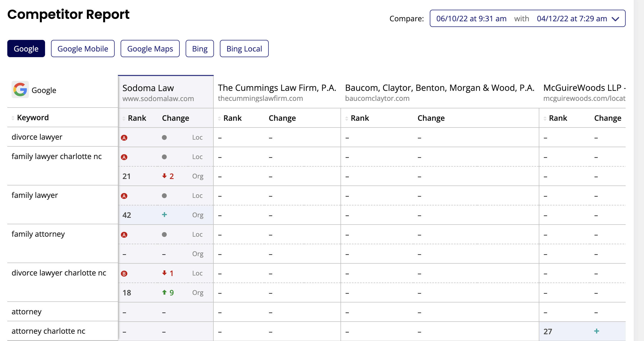644x341 pixels.
Task: Click the A pin icon in family lawyer row
Action: [x=124, y=196]
